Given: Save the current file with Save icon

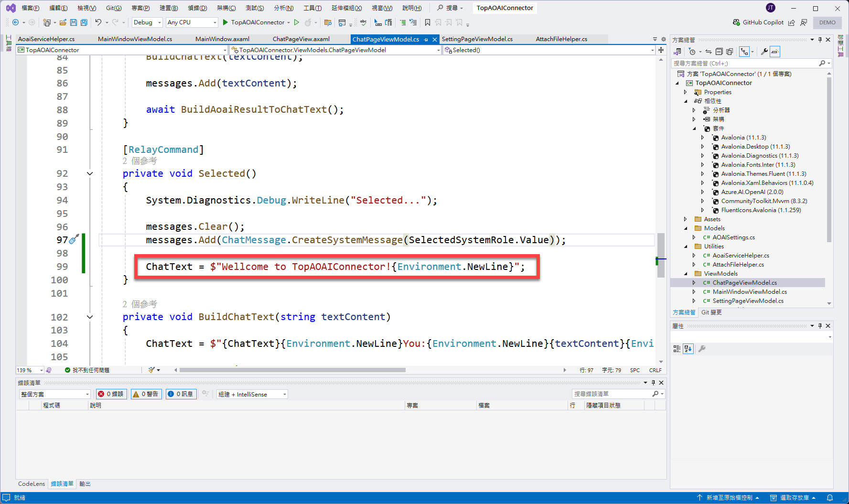Looking at the screenshot, I should point(74,22).
